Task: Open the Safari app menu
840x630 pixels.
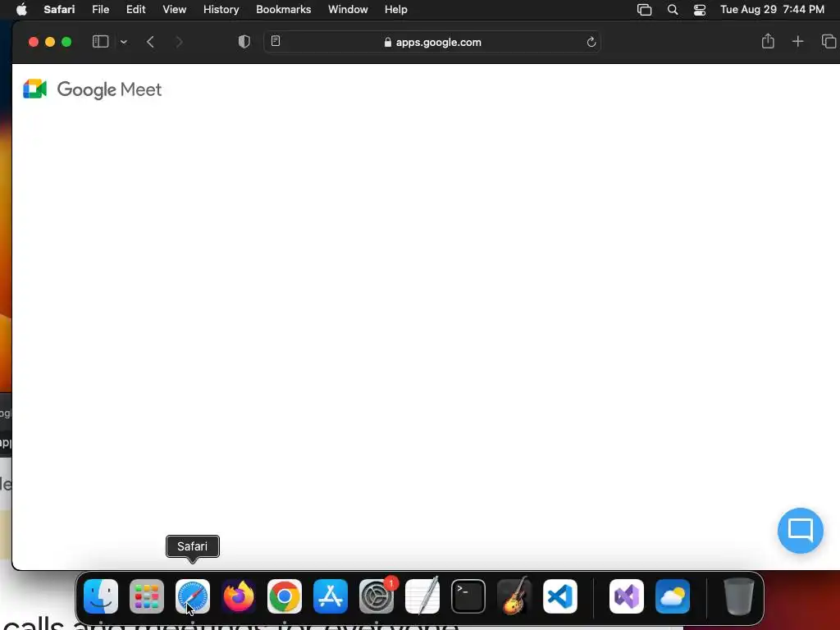Action: 59,9
